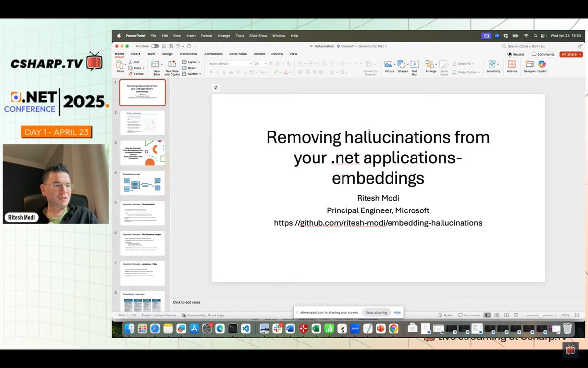Open Comments from the top bar

point(543,54)
